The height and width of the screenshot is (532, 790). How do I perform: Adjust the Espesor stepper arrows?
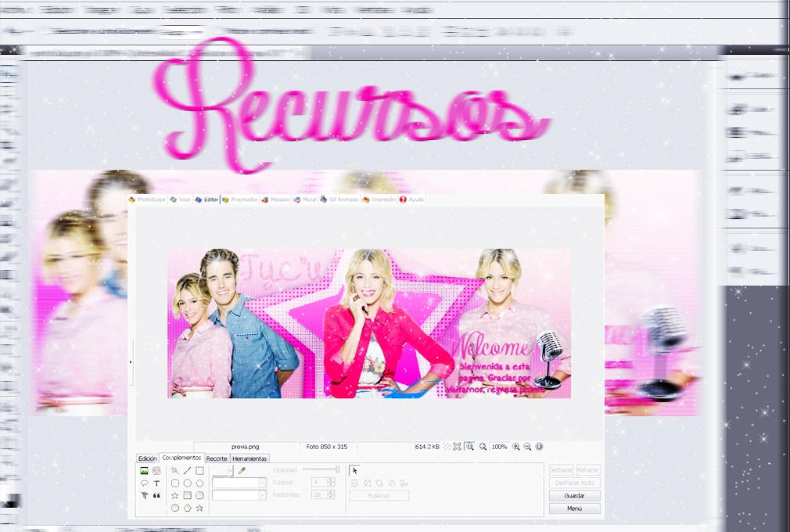pos(331,483)
